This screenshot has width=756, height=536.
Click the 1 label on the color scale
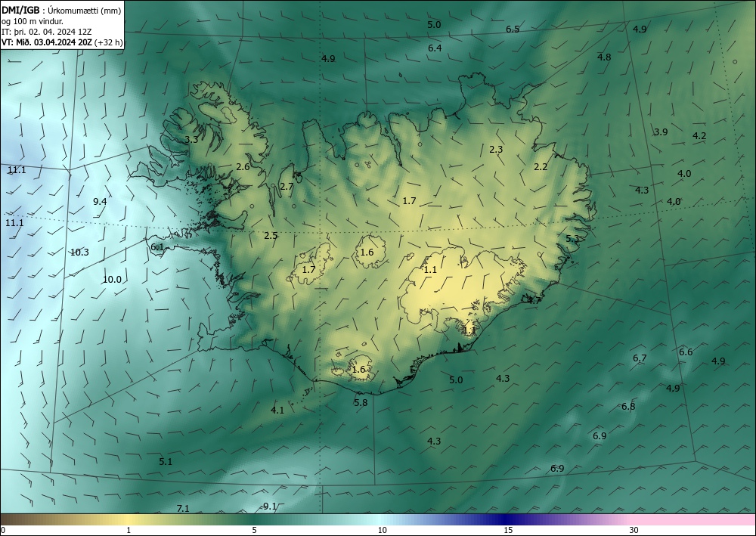[x=129, y=530]
